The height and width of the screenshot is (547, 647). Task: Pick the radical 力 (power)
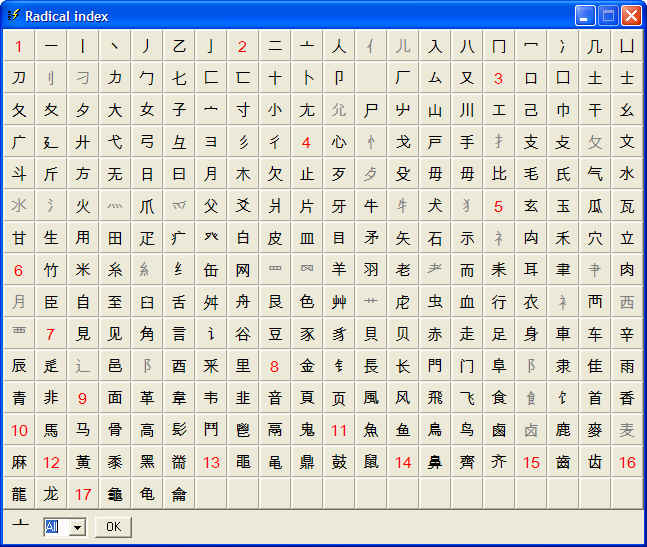115,78
